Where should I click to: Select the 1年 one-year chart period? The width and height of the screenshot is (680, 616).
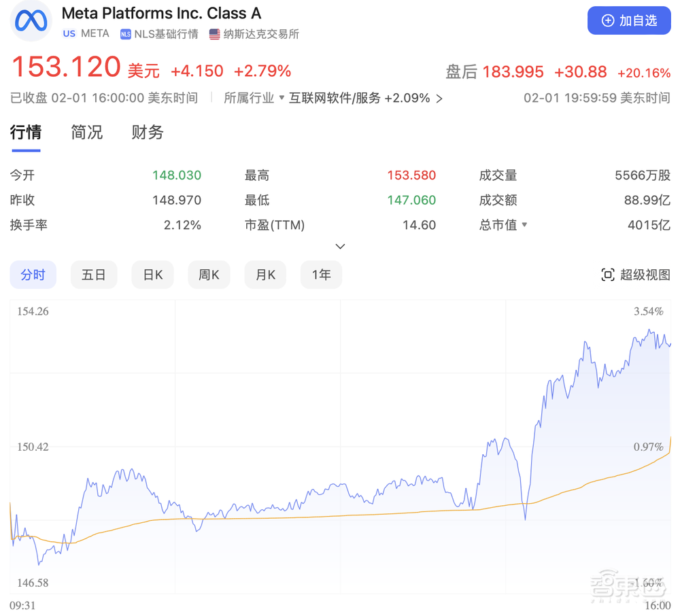(321, 274)
